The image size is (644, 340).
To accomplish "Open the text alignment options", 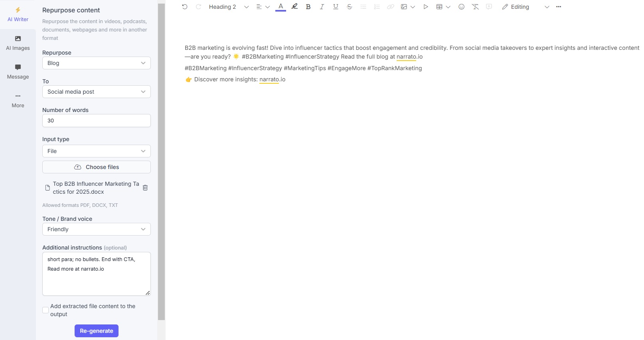I will point(263,7).
